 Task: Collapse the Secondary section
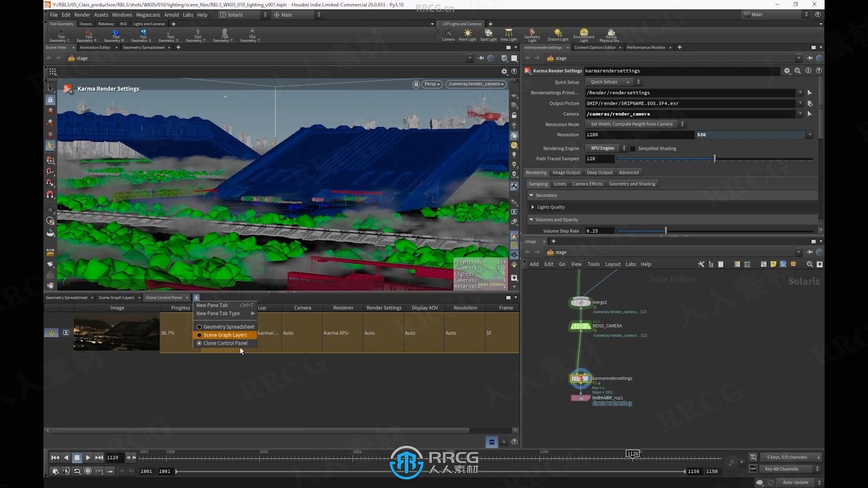click(x=531, y=195)
